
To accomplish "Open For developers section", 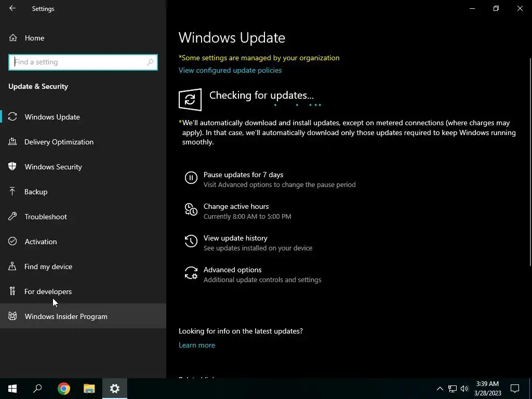I will coord(83,291).
